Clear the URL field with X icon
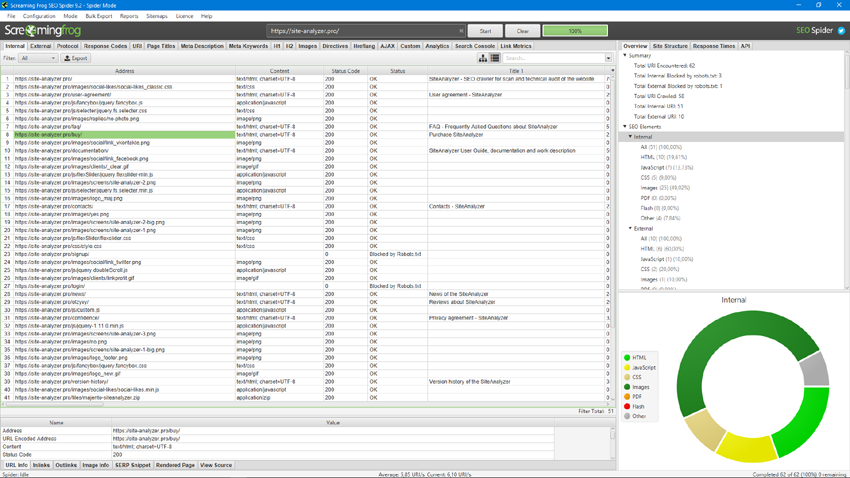 tap(461, 31)
